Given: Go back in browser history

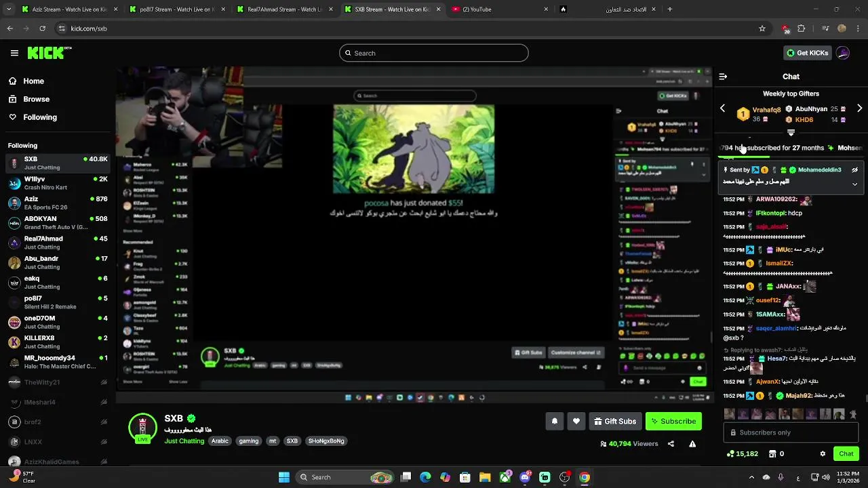Looking at the screenshot, I should pyautogui.click(x=9, y=28).
